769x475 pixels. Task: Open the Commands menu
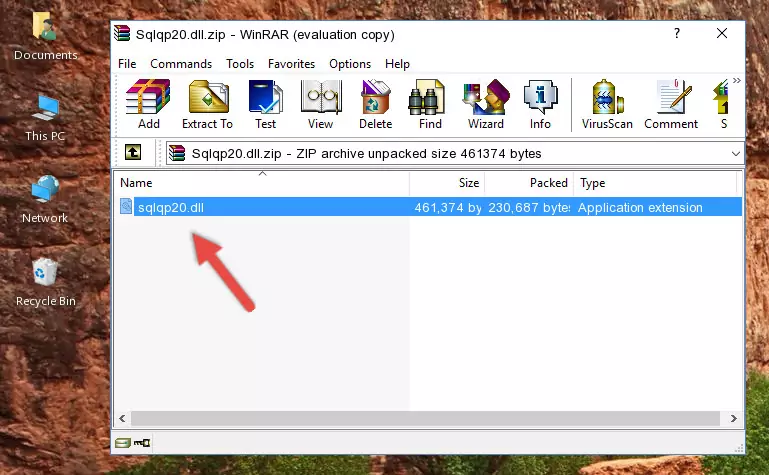pyautogui.click(x=181, y=64)
